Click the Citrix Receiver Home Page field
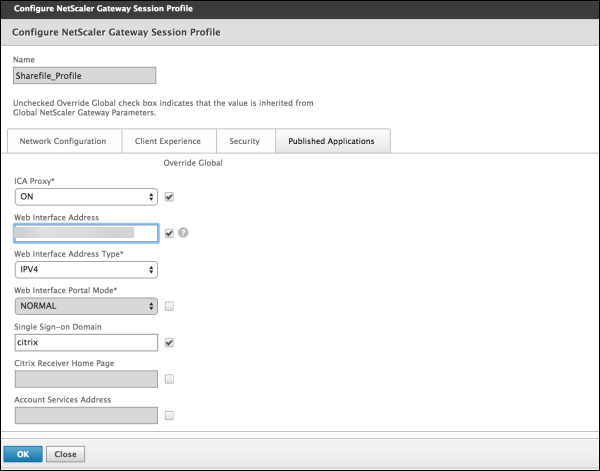Screen dimensions: 600x471 tap(86, 379)
